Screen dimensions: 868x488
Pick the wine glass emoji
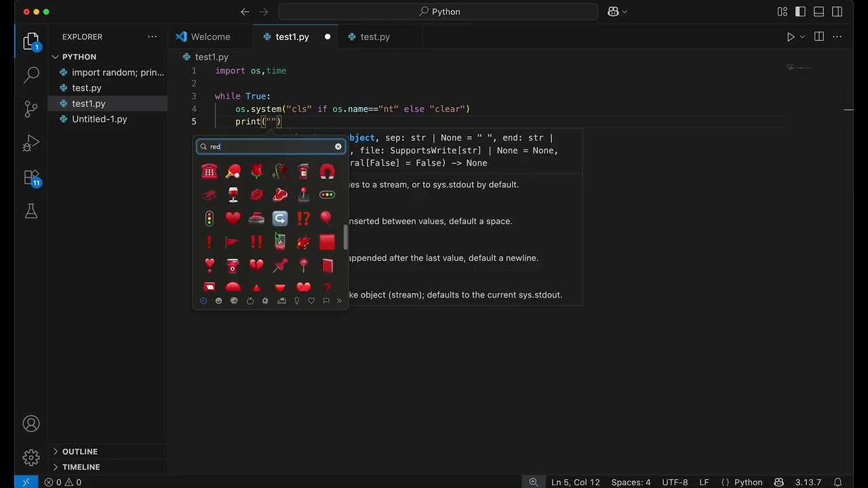coord(233,195)
